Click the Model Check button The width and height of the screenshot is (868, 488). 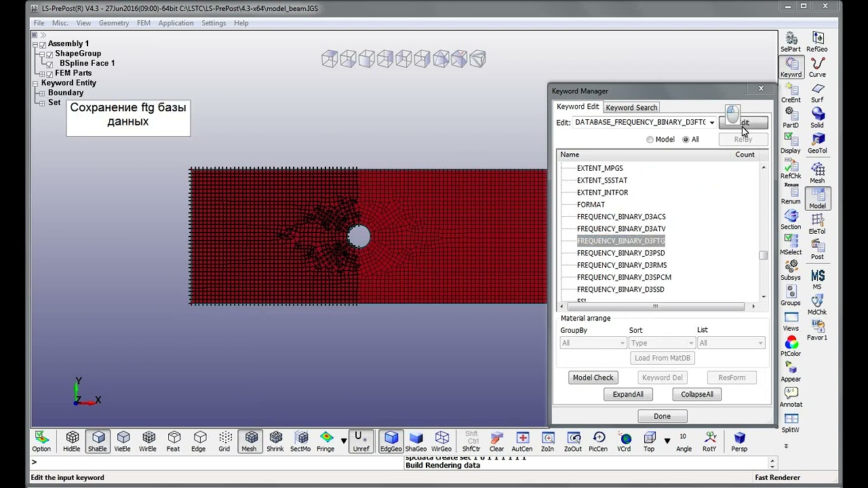pyautogui.click(x=593, y=378)
